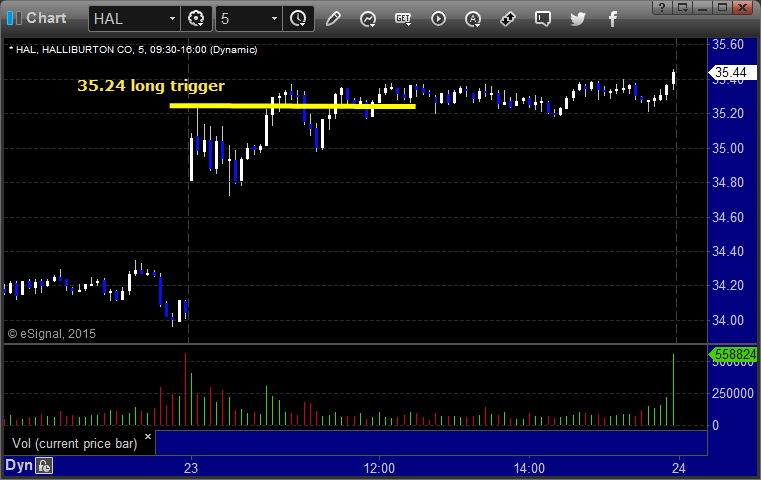The width and height of the screenshot is (761, 480).
Task: Click the symbol link icon
Action: coord(508,19)
